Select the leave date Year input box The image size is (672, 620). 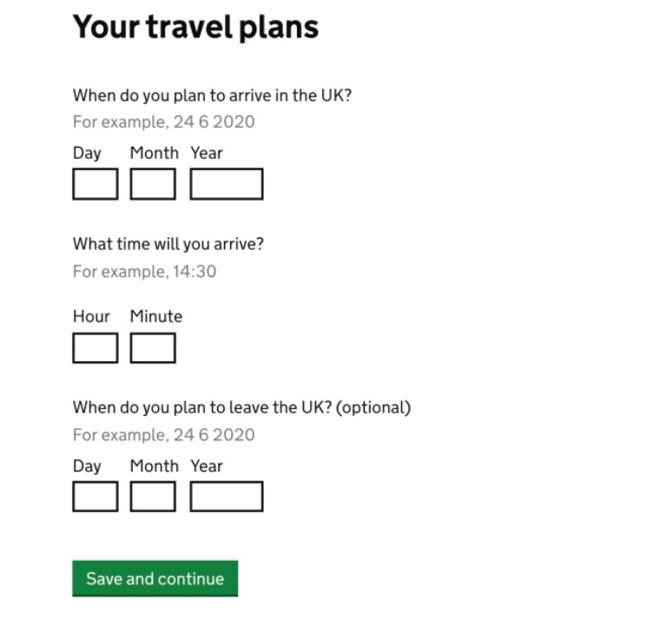[x=226, y=497]
